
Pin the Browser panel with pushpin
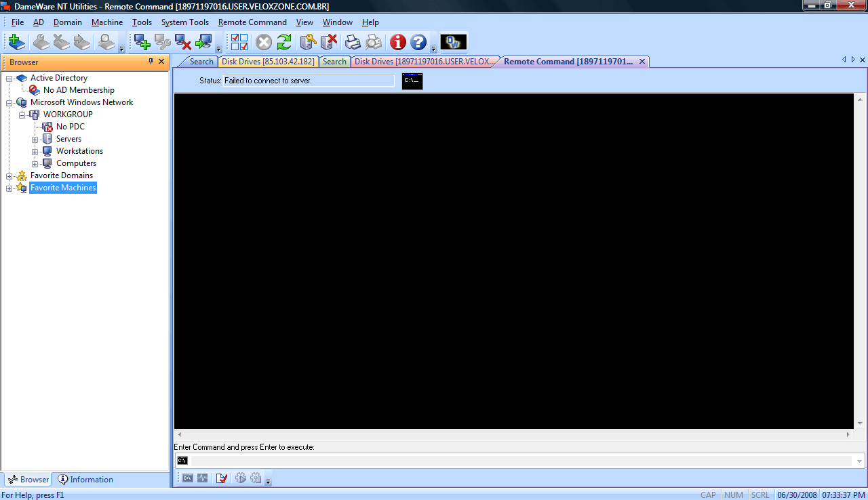click(151, 62)
